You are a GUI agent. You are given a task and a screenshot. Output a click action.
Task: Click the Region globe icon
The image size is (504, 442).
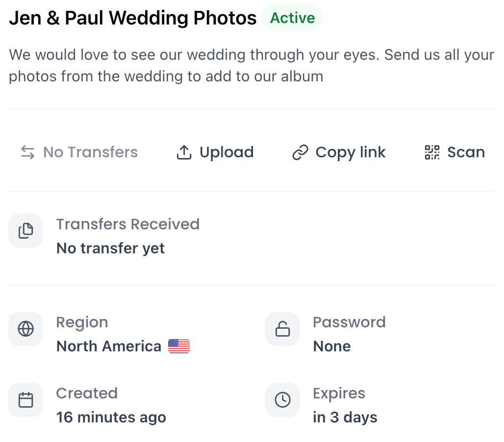tap(25, 329)
